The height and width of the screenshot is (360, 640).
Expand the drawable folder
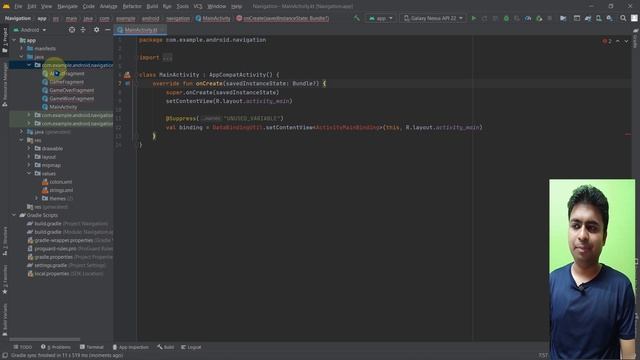tap(29, 149)
